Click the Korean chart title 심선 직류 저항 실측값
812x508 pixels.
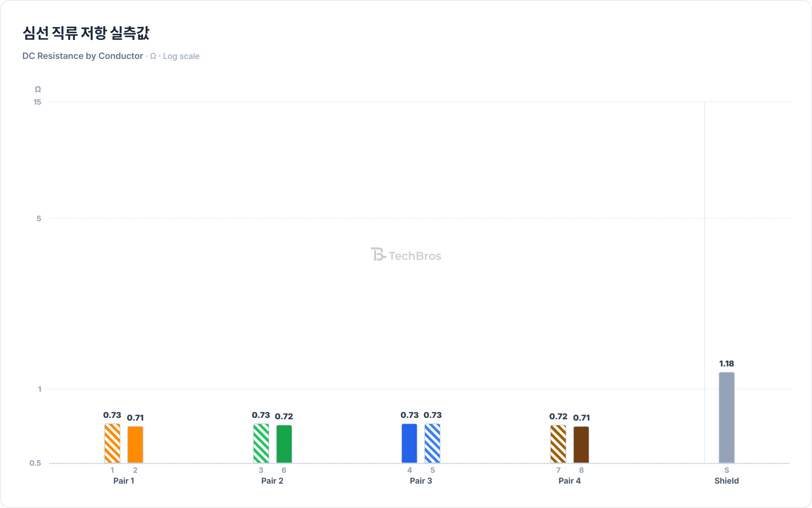[x=86, y=33]
